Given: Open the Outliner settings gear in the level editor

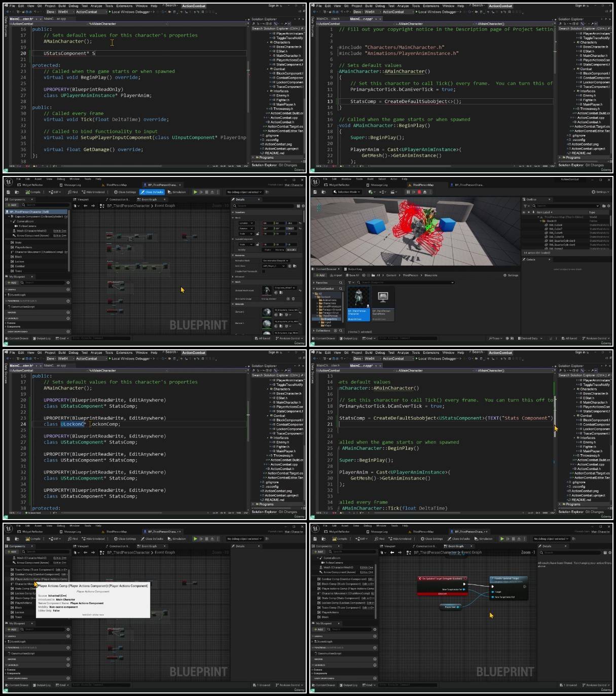Looking at the screenshot, I should (608, 206).
